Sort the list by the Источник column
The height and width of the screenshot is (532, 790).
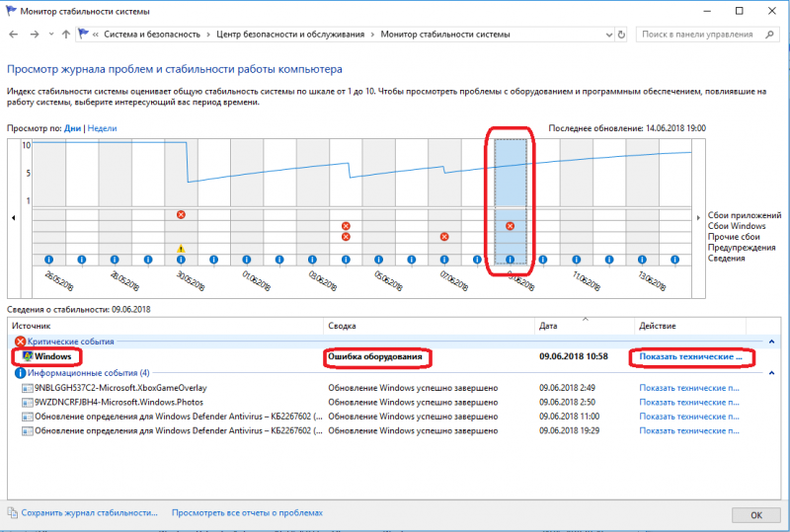165,326
